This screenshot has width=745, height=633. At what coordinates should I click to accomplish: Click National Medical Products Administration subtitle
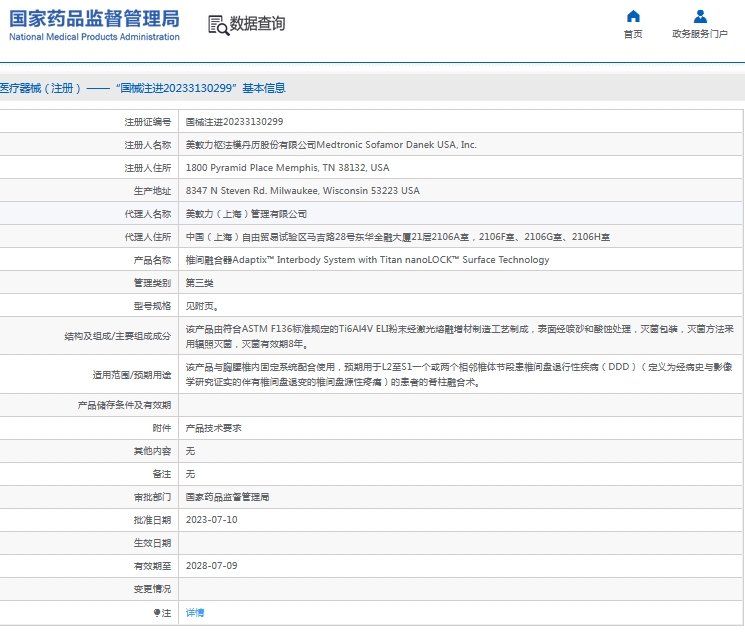(94, 37)
